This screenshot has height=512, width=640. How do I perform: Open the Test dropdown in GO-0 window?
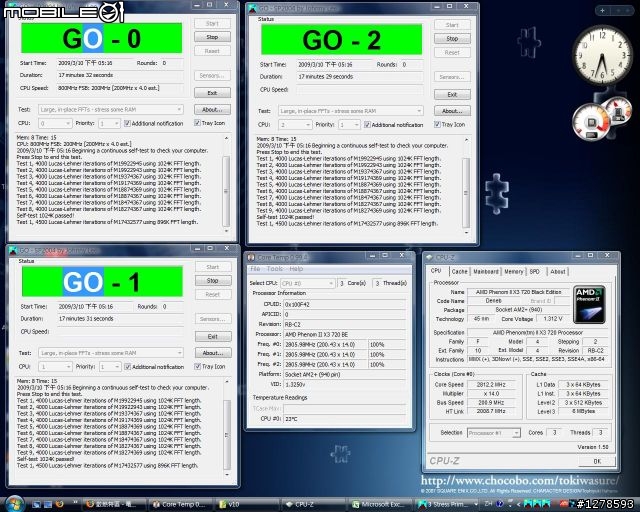point(111,109)
